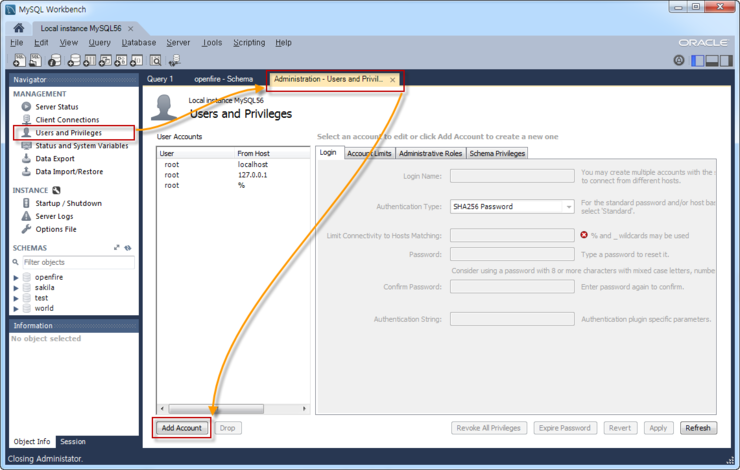Click the Data Import/Restore icon

pos(26,171)
